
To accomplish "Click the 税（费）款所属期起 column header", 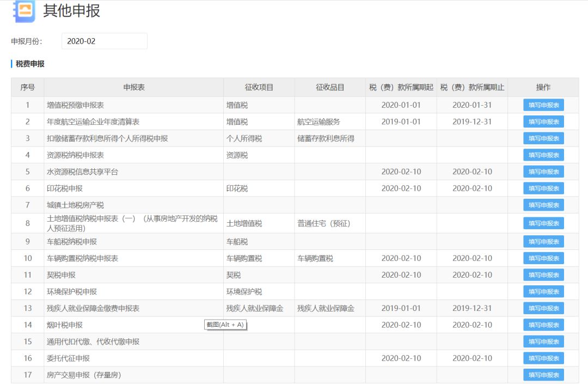I will coord(401,88).
